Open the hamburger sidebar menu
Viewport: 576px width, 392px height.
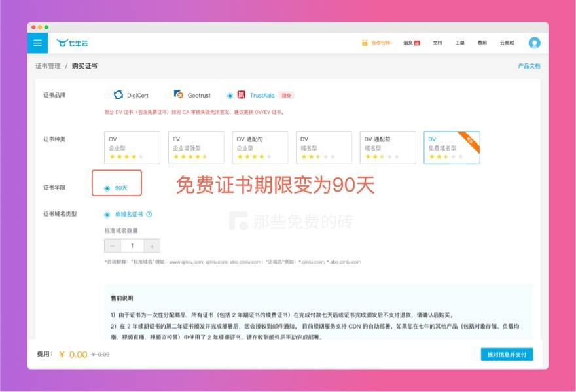pos(37,43)
